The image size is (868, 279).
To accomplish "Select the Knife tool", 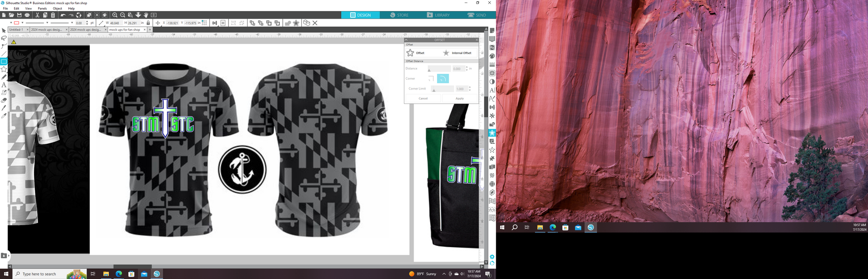I will click(4, 108).
